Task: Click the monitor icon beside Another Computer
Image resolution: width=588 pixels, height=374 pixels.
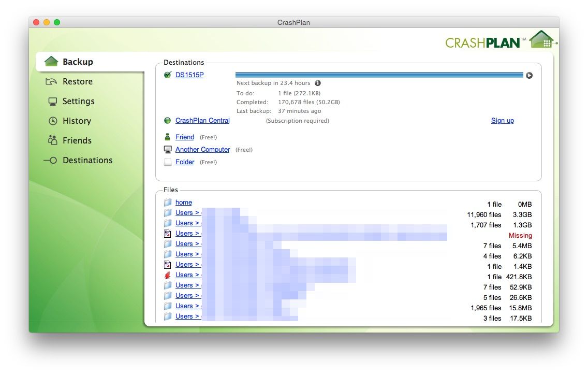Action: [x=168, y=150]
